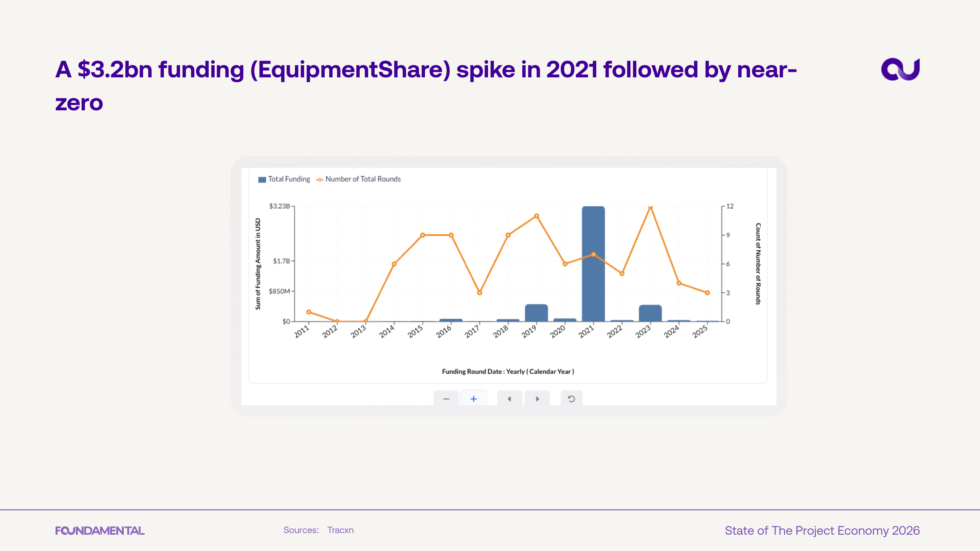
Task: Click the 2020 rounds data point
Action: click(565, 264)
